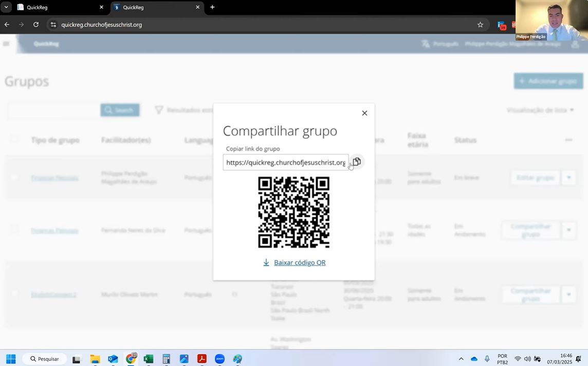Viewport: 588px width, 366px height.
Task: Close the second QuickReg tab
Action: coord(197,7)
